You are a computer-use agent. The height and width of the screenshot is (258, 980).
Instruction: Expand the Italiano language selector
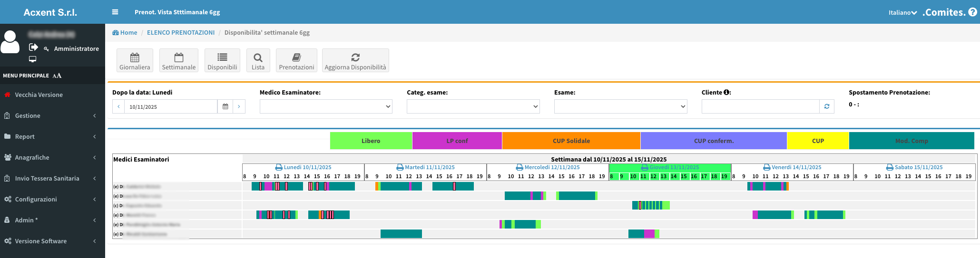[x=902, y=13]
